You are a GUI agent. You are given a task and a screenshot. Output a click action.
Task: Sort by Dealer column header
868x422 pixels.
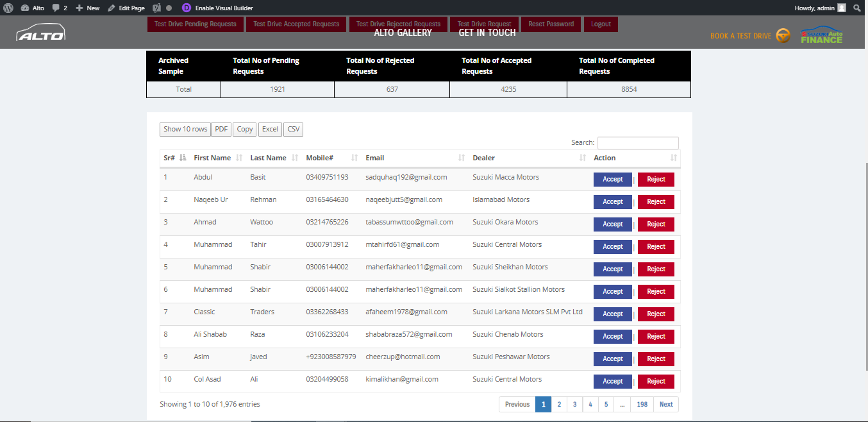[x=530, y=158]
